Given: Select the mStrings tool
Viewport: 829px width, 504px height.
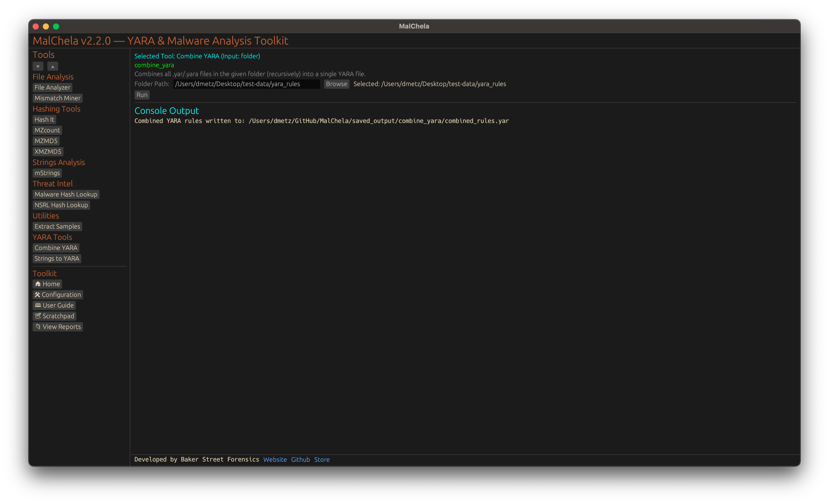Looking at the screenshot, I should coord(47,173).
